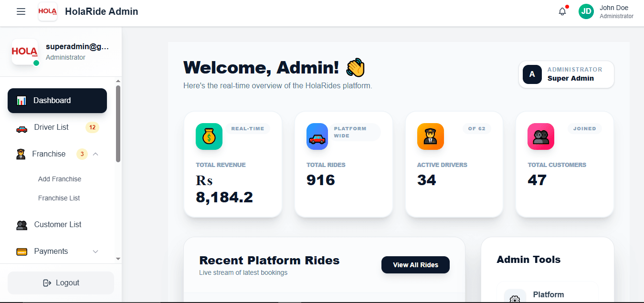Viewport: 644px width, 303px height.
Task: Open Customer List in sidebar
Action: pyautogui.click(x=57, y=224)
